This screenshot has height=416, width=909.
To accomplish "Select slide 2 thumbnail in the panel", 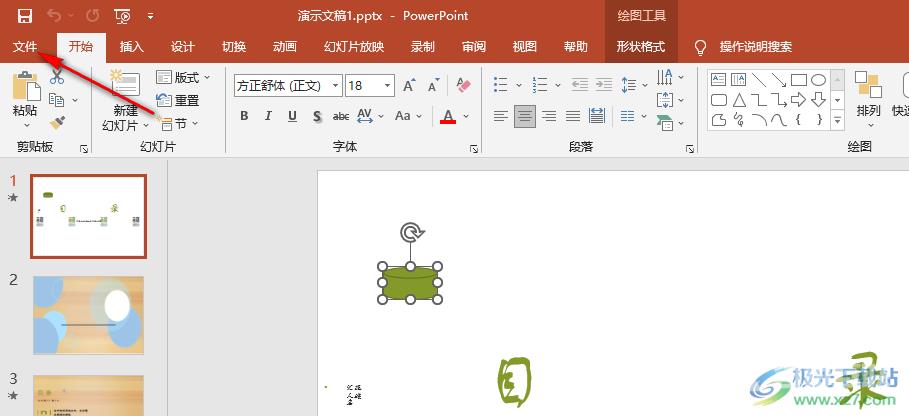I will (88, 315).
